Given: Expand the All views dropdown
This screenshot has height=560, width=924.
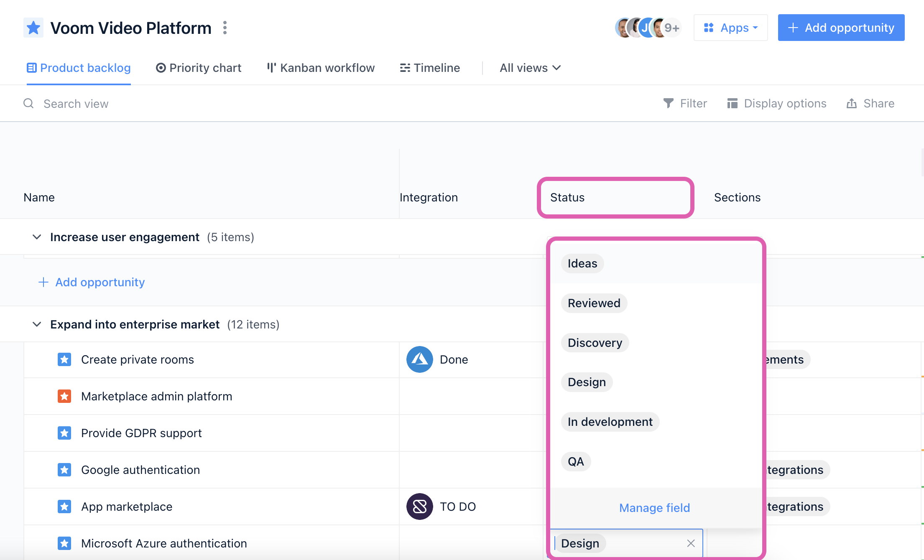Looking at the screenshot, I should pyautogui.click(x=530, y=68).
